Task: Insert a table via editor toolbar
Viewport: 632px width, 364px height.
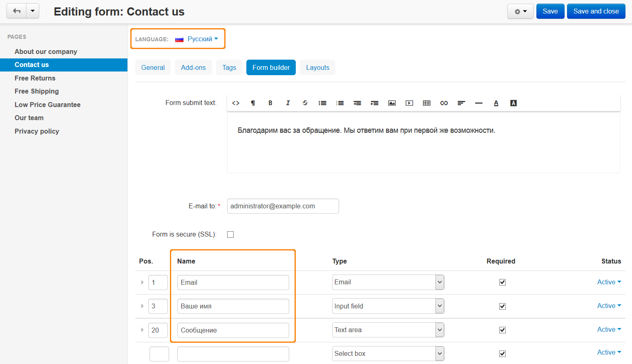Action: (x=427, y=103)
